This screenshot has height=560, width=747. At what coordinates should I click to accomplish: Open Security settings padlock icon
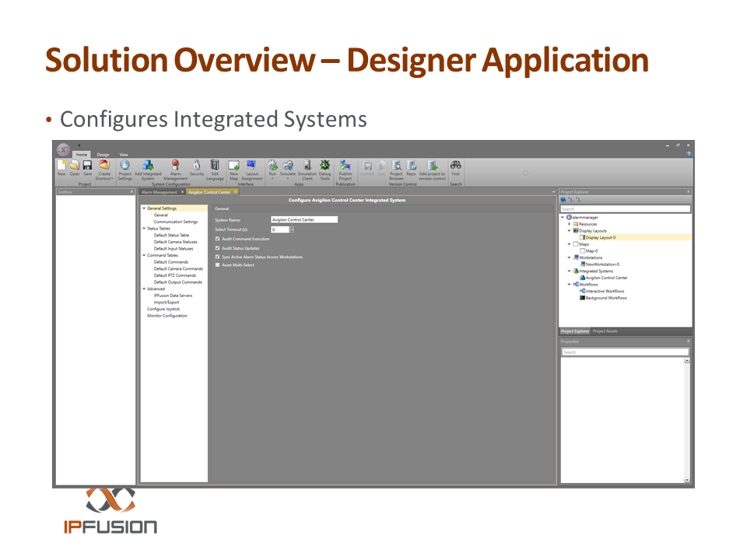[x=196, y=165]
